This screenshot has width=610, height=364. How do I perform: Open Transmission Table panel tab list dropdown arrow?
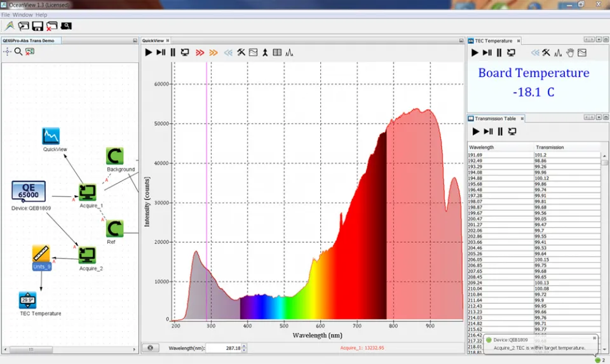(x=599, y=118)
